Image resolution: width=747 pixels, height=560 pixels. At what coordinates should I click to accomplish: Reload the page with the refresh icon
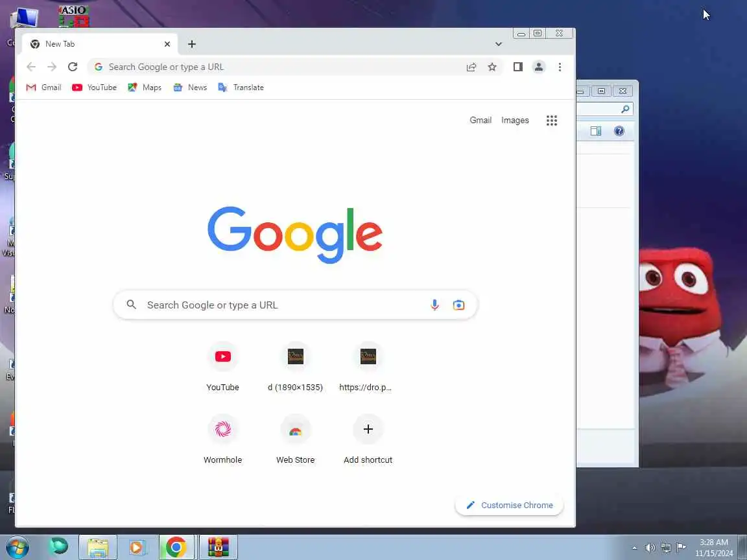click(x=73, y=67)
